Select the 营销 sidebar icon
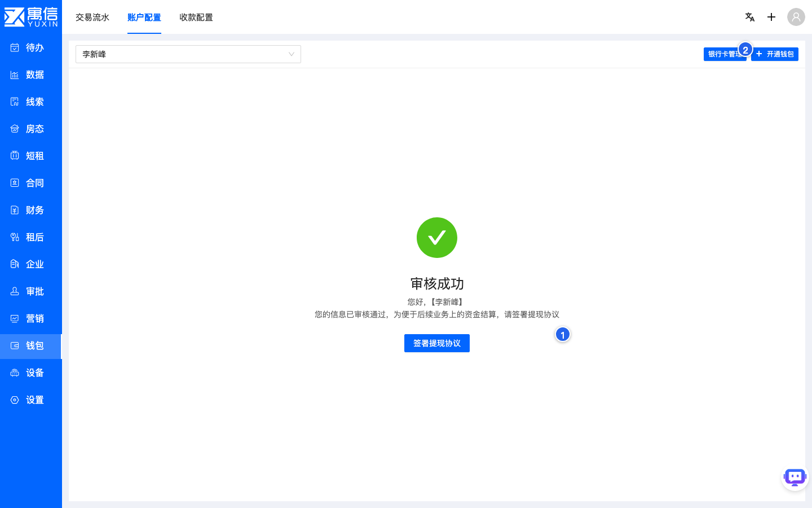The width and height of the screenshot is (812, 508). point(15,318)
